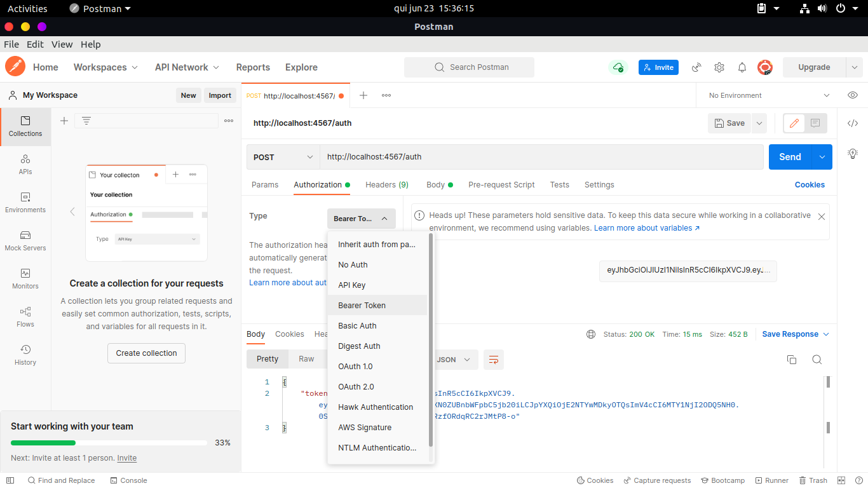Image resolution: width=868 pixels, height=488 pixels.
Task: Click the Invite button in header
Action: (658, 67)
